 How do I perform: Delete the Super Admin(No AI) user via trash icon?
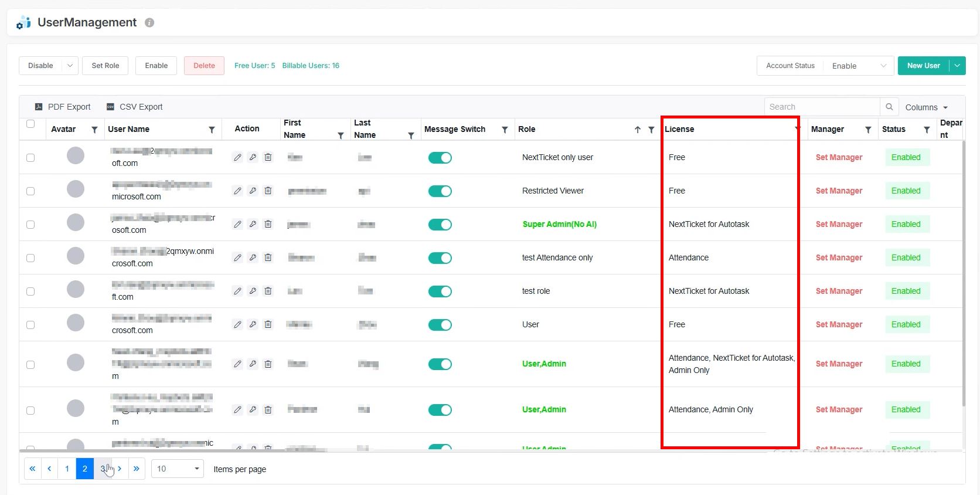(268, 224)
